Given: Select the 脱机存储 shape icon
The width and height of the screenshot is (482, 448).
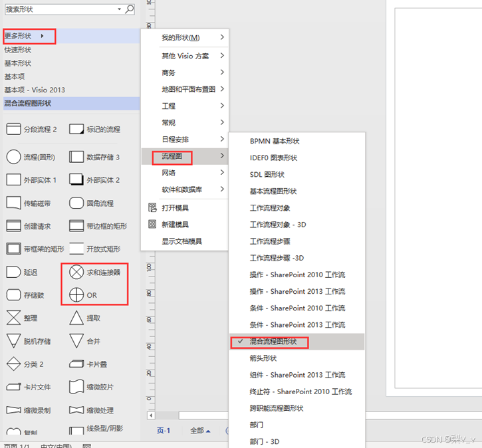Looking at the screenshot, I should click(13, 341).
